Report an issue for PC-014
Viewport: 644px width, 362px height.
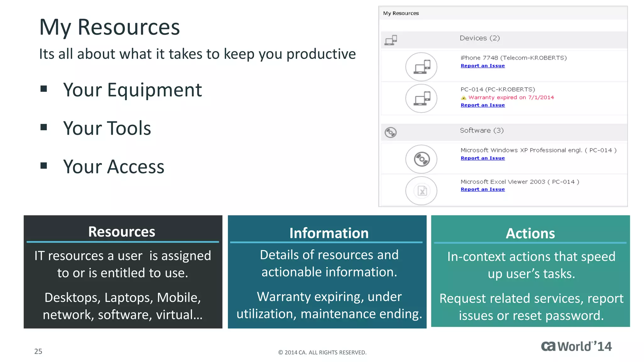click(x=483, y=105)
